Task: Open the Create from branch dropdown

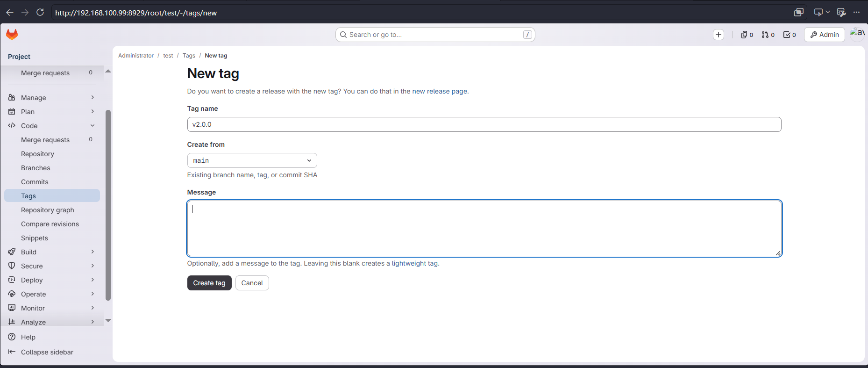Action: point(252,160)
